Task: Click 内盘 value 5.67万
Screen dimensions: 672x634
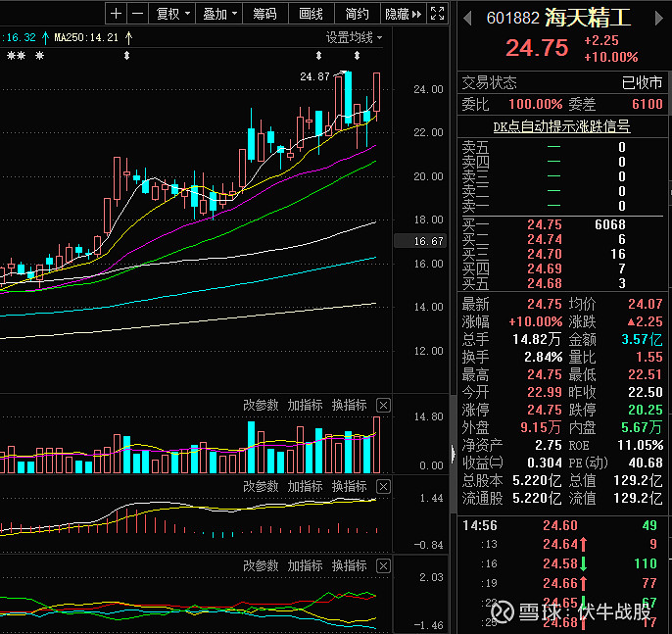Action: pos(642,427)
